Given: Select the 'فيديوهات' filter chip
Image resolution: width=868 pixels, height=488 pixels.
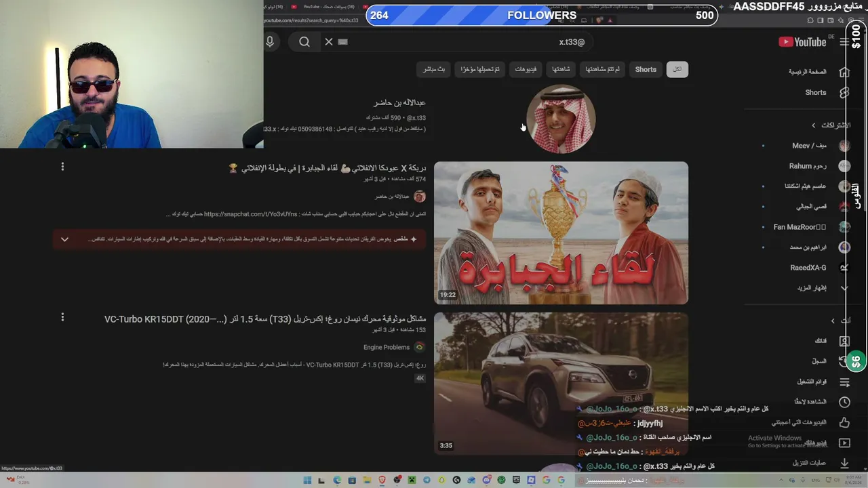Looking at the screenshot, I should [526, 69].
